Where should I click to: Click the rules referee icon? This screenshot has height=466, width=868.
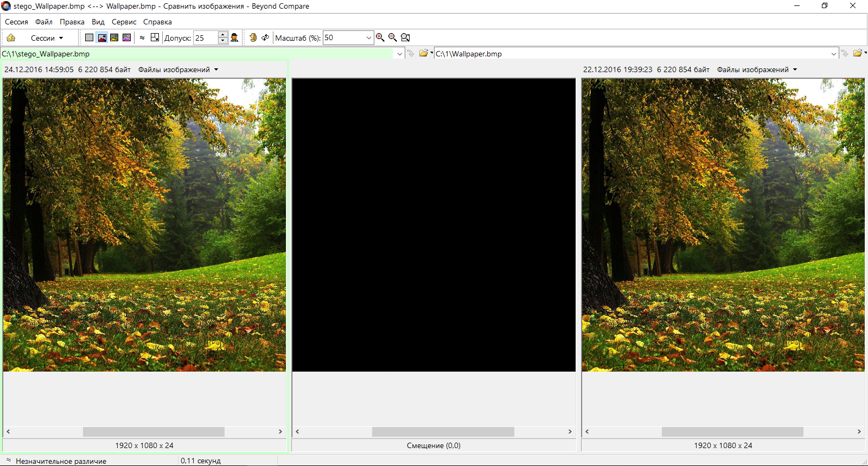click(x=234, y=37)
